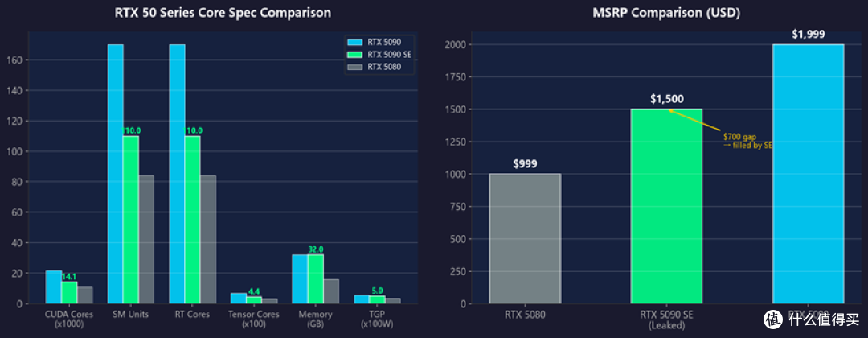Viewport: 868px width, 338px height.
Task: Select the 'RT Cores' axis label
Action: coord(193,315)
